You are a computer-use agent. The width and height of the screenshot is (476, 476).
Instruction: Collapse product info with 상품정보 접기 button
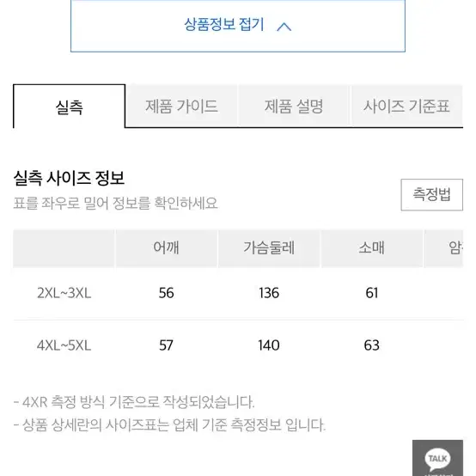pos(238,26)
